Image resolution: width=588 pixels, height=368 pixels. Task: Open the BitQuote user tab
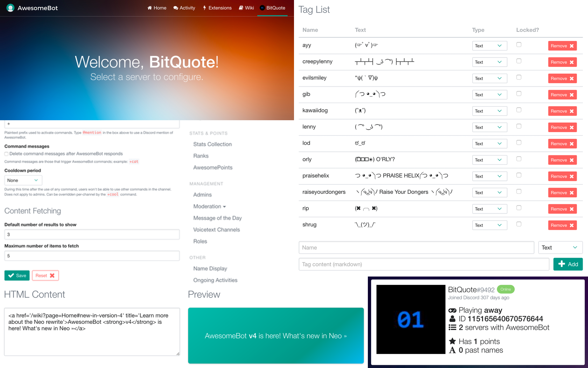(272, 8)
